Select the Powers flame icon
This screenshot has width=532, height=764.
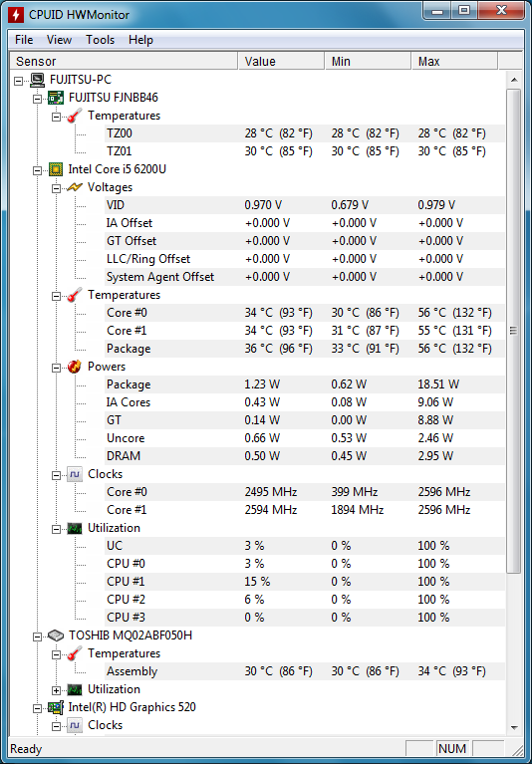[75, 367]
